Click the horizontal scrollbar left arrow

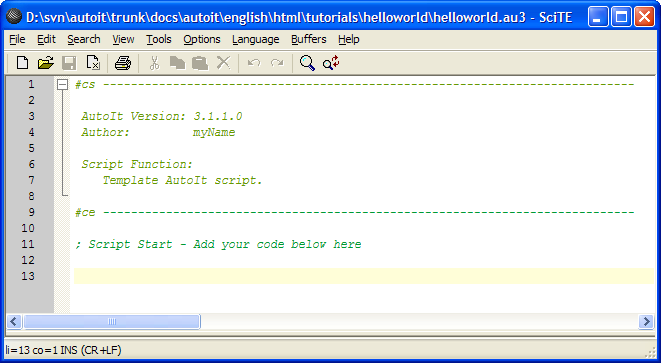14,321
